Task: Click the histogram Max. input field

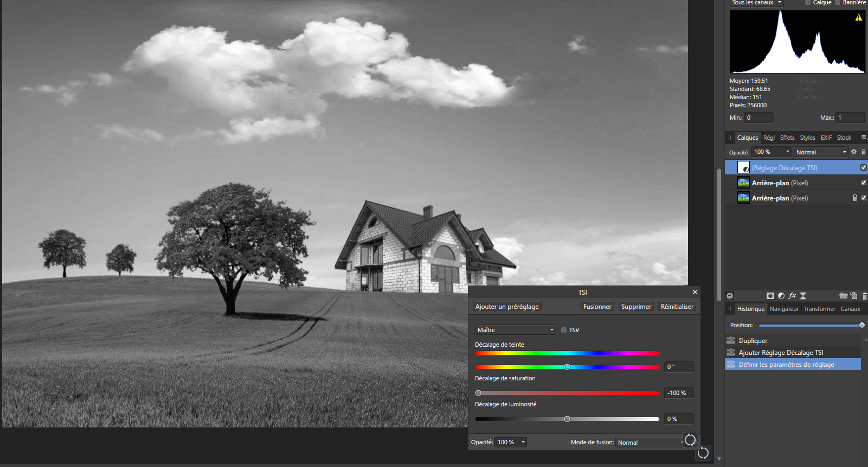Action: coord(850,118)
